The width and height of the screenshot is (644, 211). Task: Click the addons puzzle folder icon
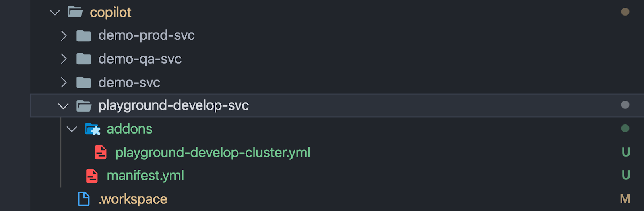point(93,129)
